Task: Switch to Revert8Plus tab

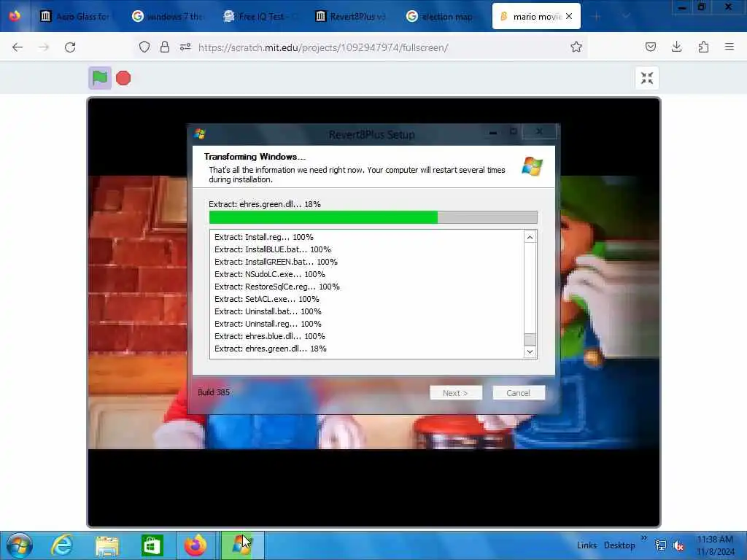Action: click(x=350, y=17)
